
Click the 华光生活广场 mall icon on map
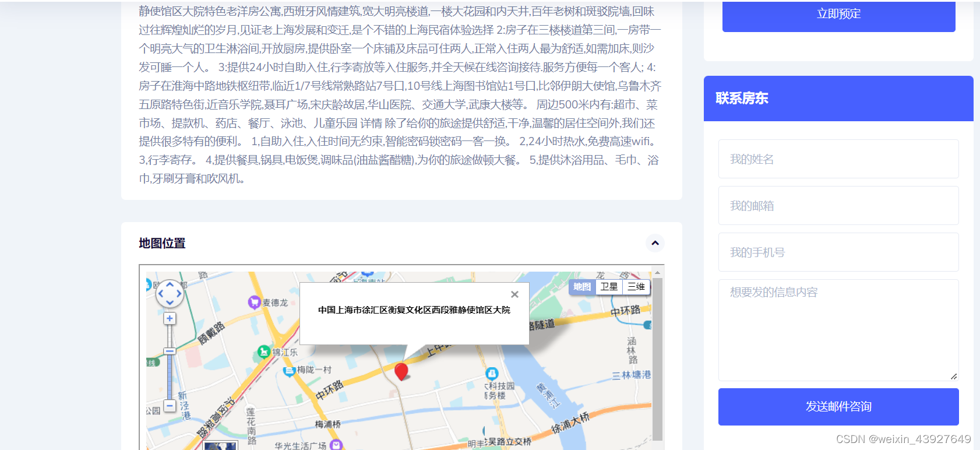(336, 445)
